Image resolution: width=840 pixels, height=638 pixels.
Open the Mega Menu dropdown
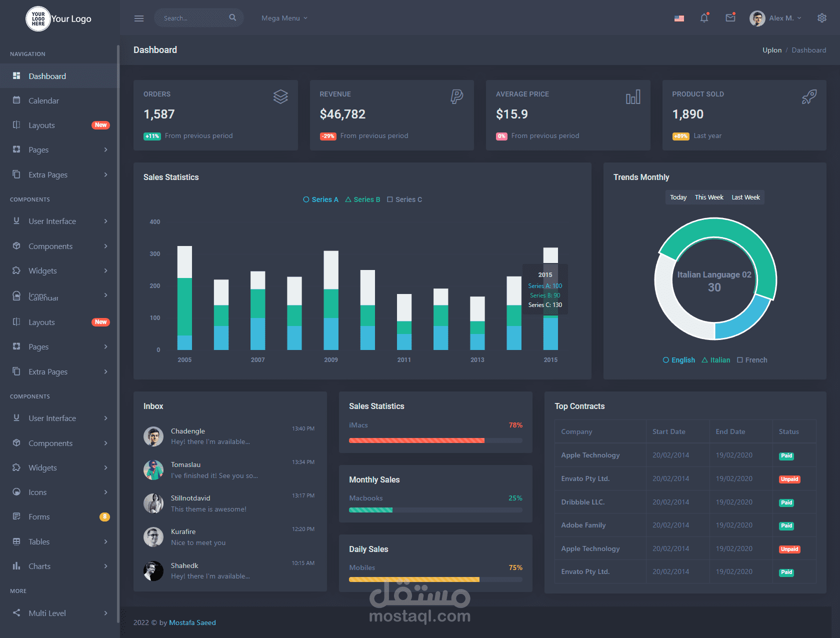pos(284,18)
